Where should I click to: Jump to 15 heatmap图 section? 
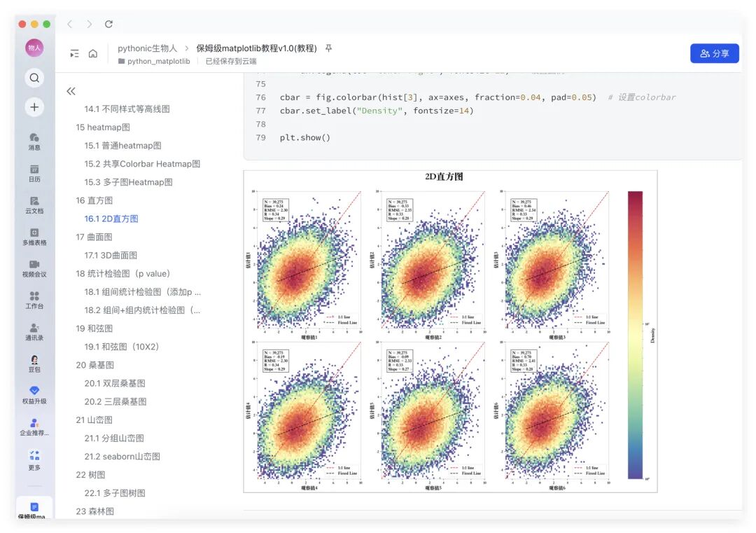point(103,127)
